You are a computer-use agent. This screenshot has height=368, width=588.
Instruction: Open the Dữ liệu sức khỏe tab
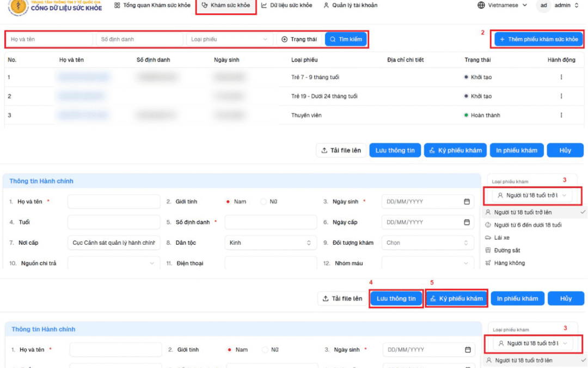click(286, 5)
